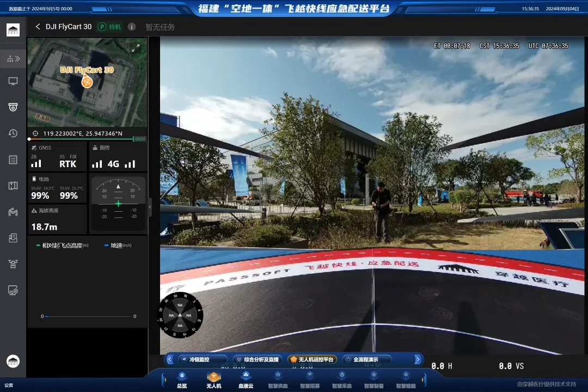Click the 待机 standby status badge

(x=110, y=27)
